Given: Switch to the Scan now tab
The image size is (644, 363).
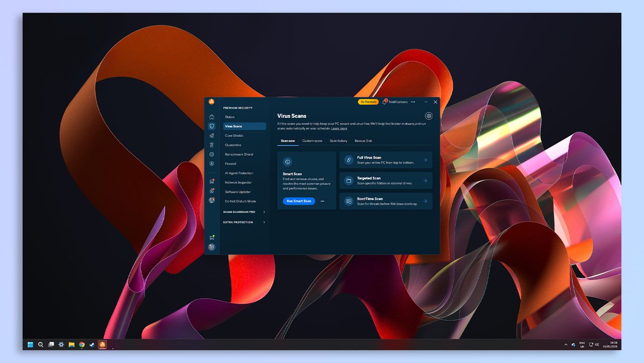Looking at the screenshot, I should pos(288,141).
